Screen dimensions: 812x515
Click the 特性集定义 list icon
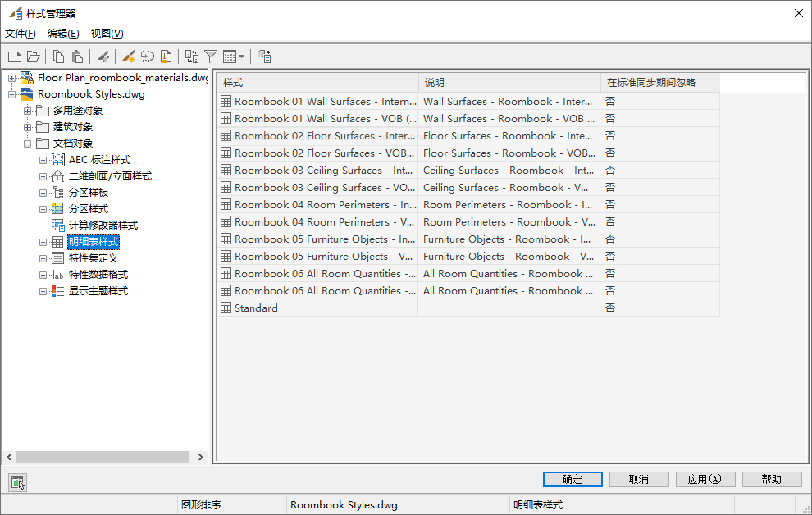pyautogui.click(x=58, y=258)
